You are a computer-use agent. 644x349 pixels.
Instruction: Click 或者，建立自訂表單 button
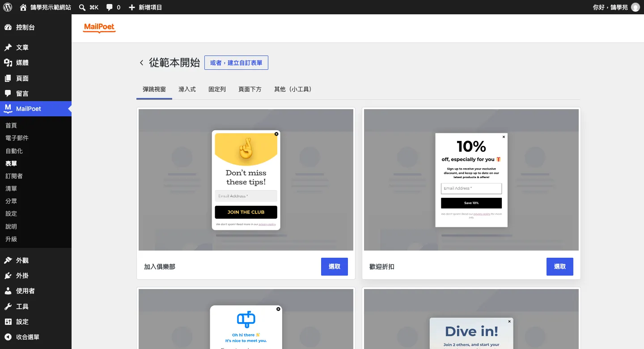click(236, 63)
